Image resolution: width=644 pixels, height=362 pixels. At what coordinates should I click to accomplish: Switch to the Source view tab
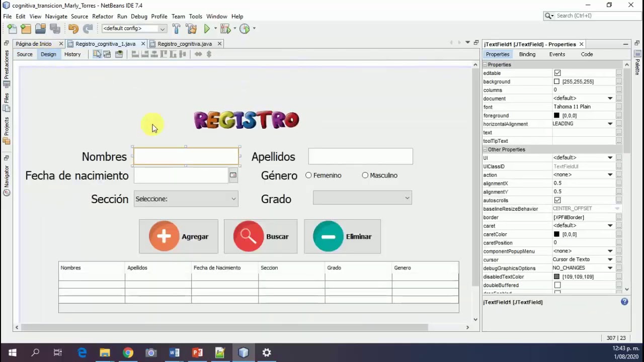click(x=25, y=54)
